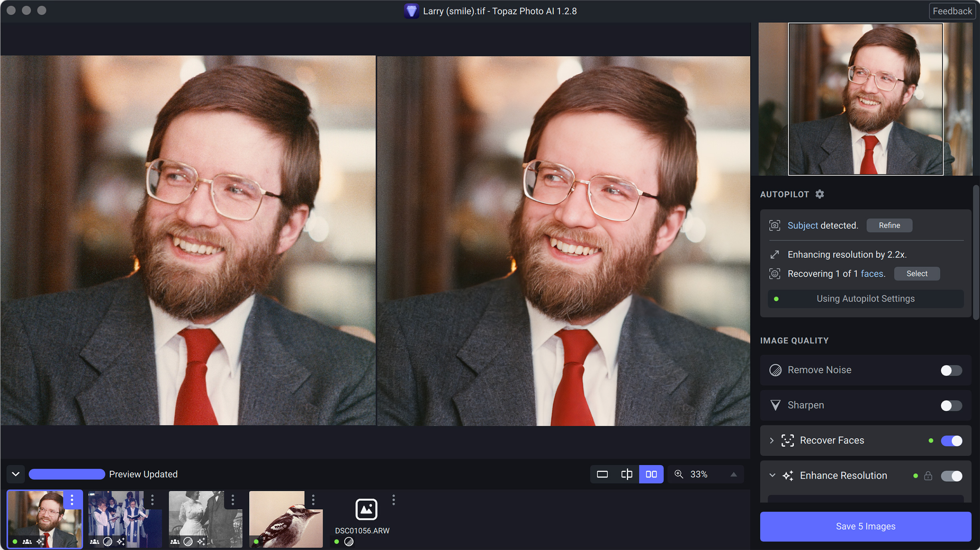Select single image view icon
Image resolution: width=980 pixels, height=550 pixels.
(602, 474)
